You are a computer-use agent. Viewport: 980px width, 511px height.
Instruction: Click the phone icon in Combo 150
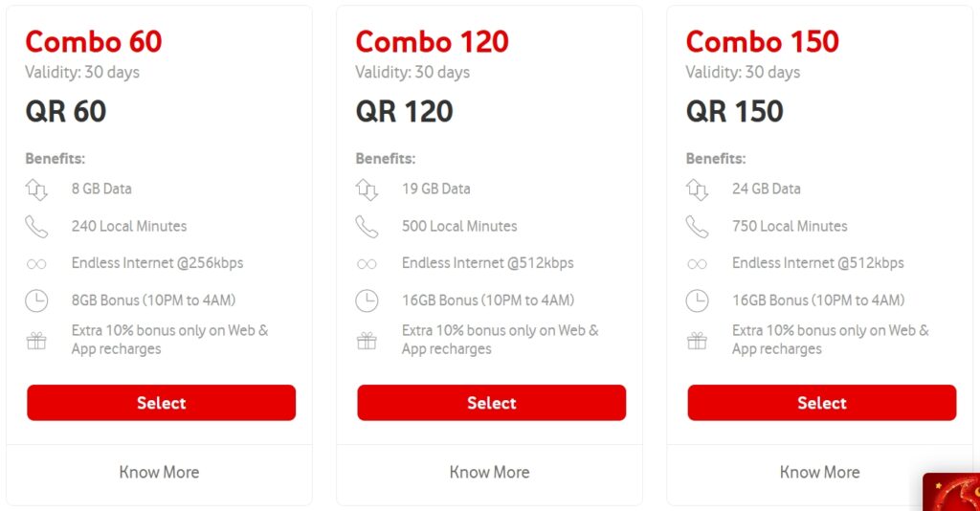[697, 227]
